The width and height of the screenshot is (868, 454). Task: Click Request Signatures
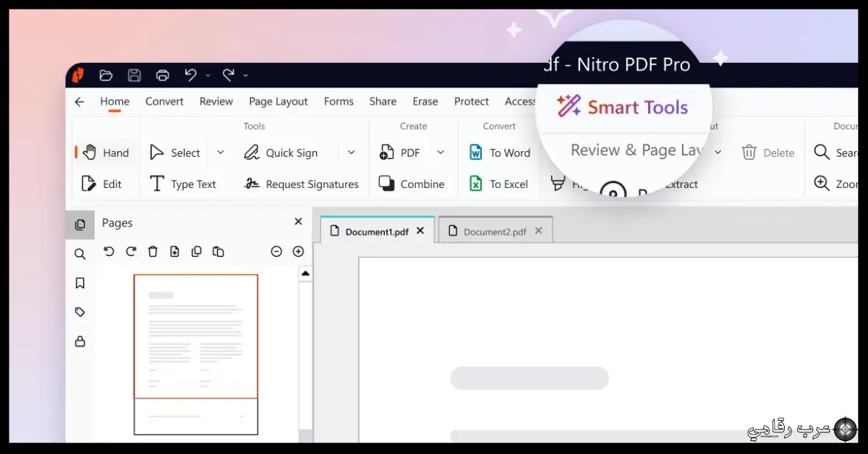tap(301, 184)
